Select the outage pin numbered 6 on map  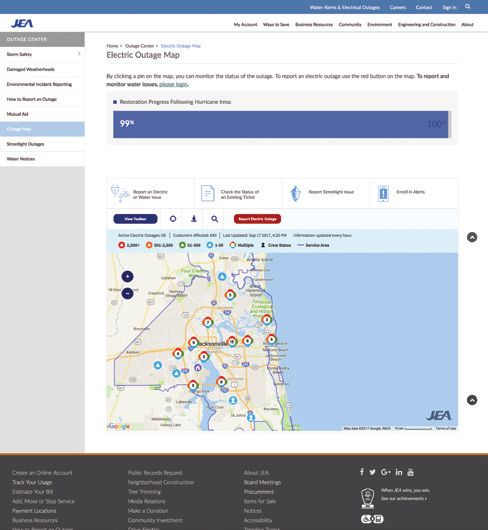coord(247,341)
